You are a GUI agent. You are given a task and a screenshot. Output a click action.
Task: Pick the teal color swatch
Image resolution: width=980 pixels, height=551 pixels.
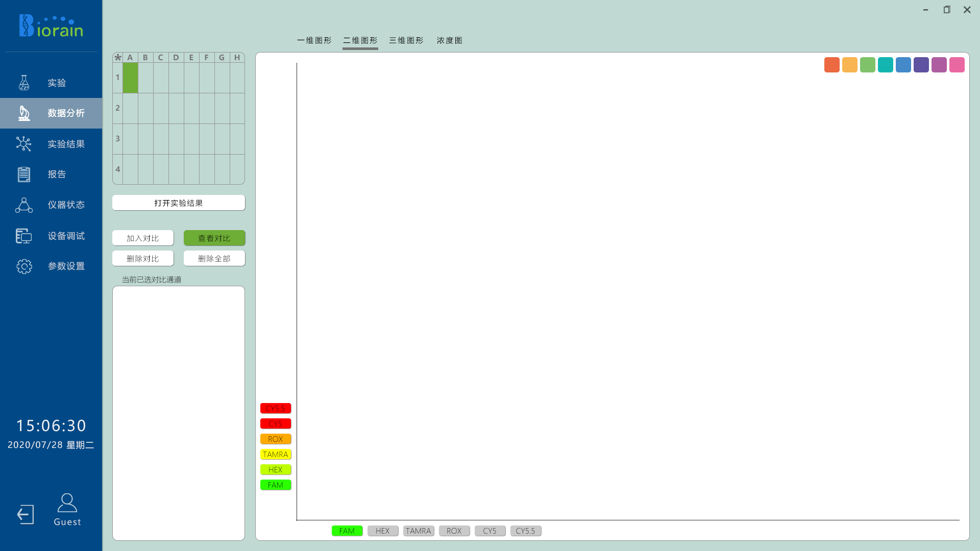pyautogui.click(x=886, y=65)
